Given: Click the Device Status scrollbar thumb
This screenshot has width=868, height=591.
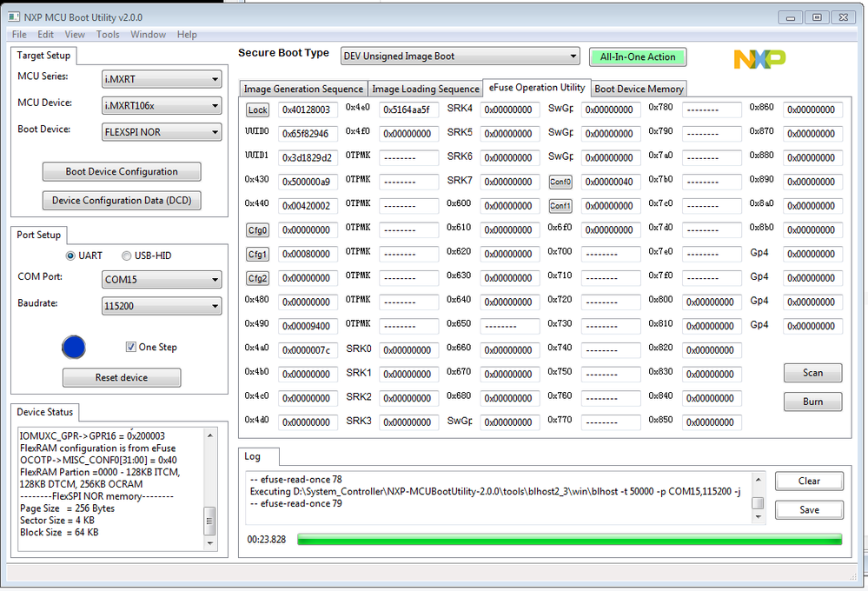Looking at the screenshot, I should point(209,521).
